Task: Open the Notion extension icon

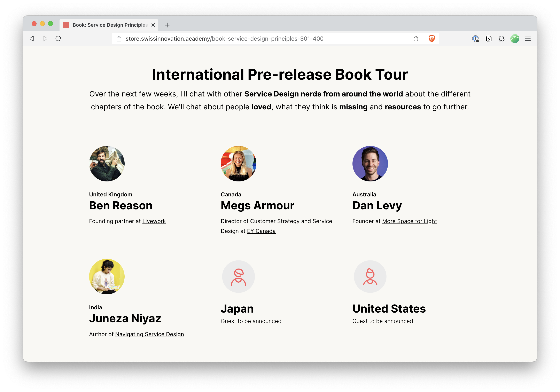Action: click(489, 39)
